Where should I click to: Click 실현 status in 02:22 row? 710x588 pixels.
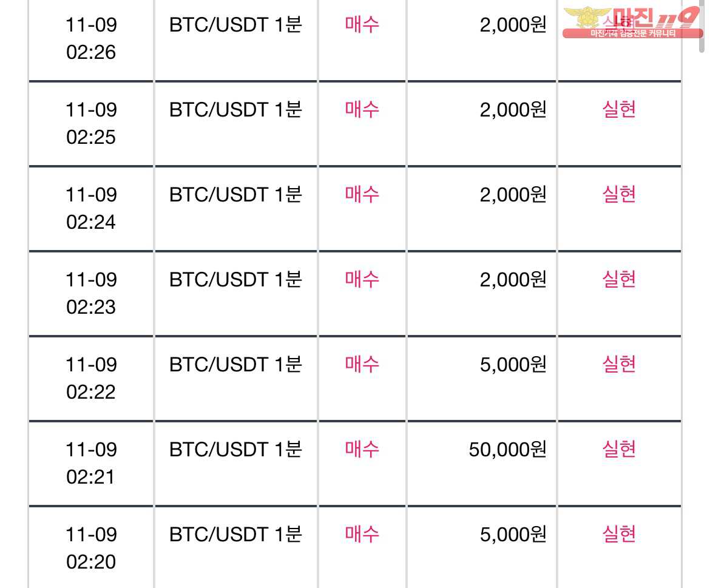[619, 364]
